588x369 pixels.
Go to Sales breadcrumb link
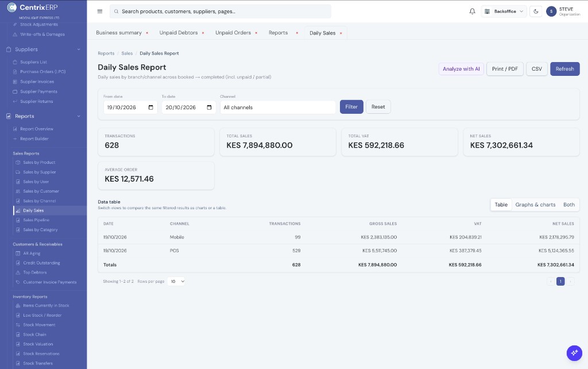pyautogui.click(x=127, y=53)
